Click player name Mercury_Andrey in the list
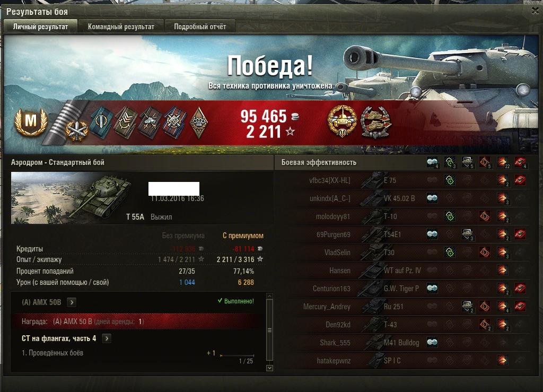 [x=327, y=307]
